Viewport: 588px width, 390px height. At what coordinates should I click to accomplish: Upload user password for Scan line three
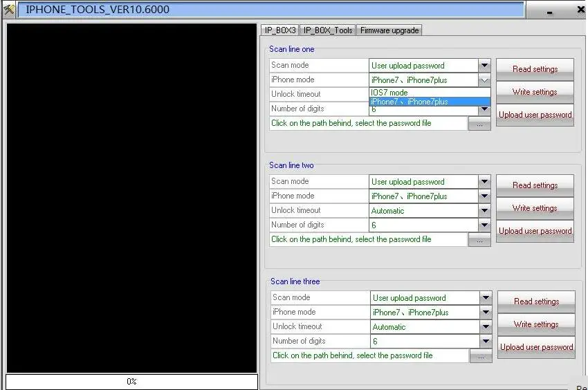537,347
